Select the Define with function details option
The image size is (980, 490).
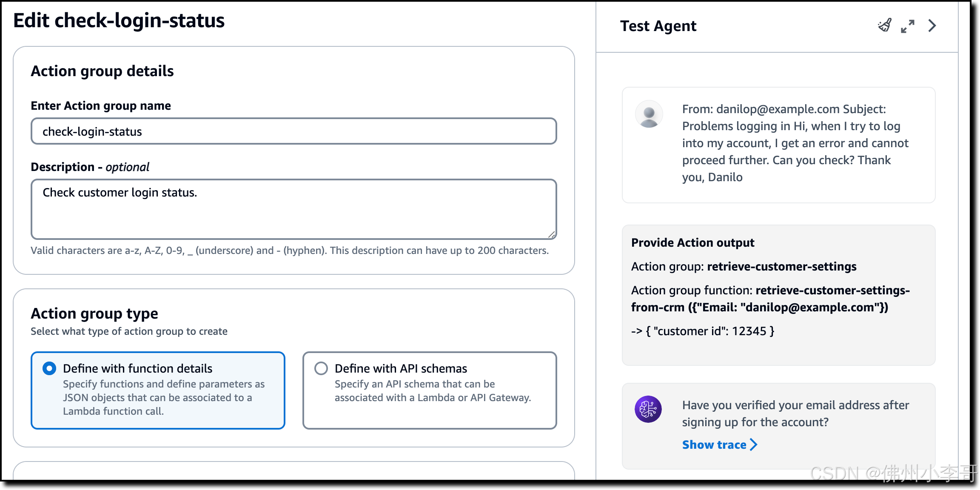[49, 368]
